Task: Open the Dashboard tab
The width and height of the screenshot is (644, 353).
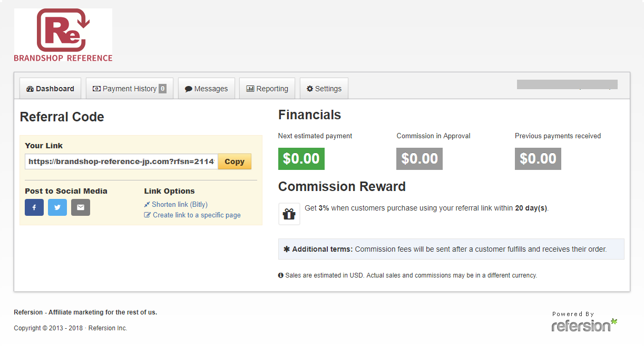Action: [50, 89]
